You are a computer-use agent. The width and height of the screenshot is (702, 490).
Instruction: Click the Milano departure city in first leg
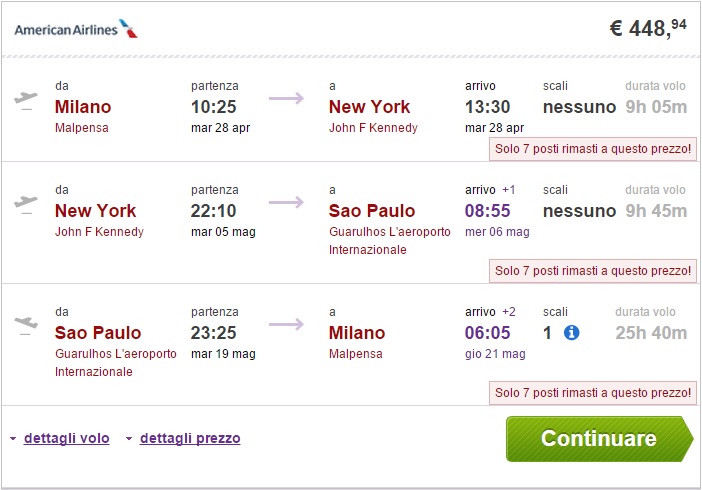click(83, 107)
